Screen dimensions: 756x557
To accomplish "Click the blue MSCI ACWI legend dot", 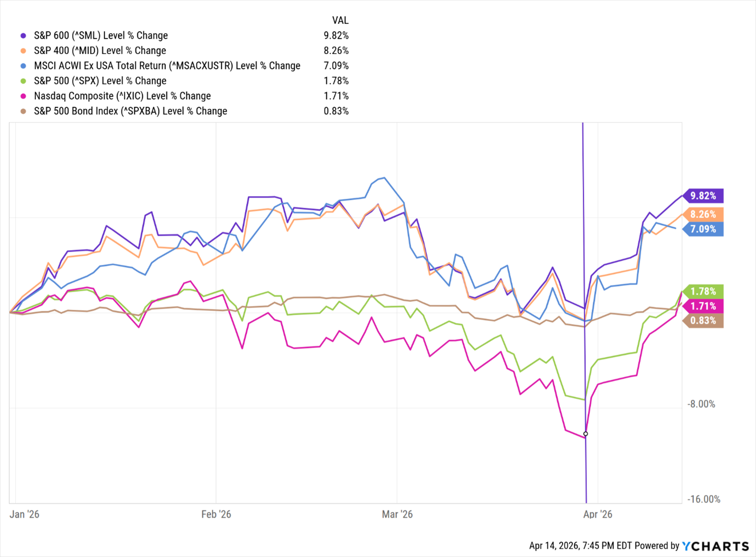I will (23, 66).
